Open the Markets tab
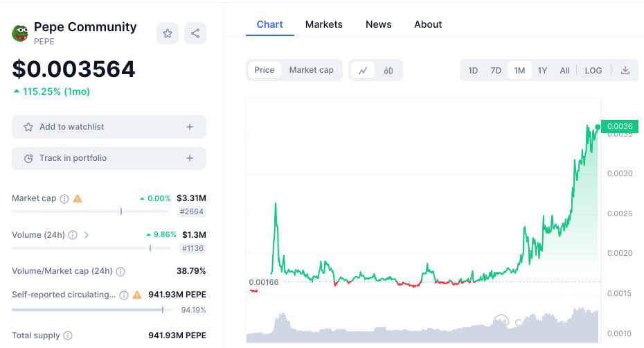The width and height of the screenshot is (644, 348). click(x=323, y=24)
